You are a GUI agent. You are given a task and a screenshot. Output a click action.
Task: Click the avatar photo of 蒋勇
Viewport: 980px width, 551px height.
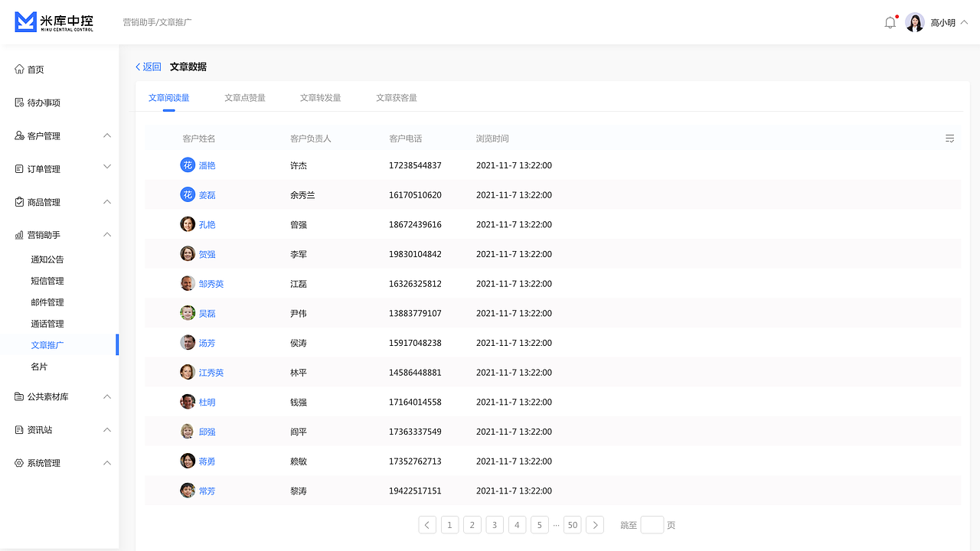coord(188,461)
